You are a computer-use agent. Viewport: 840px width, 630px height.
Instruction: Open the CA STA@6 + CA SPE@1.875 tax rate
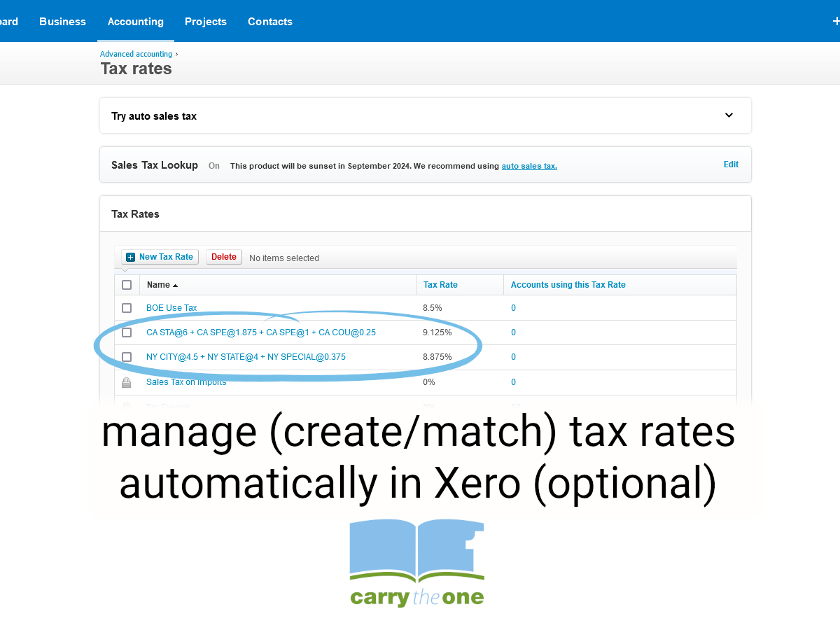(x=260, y=332)
